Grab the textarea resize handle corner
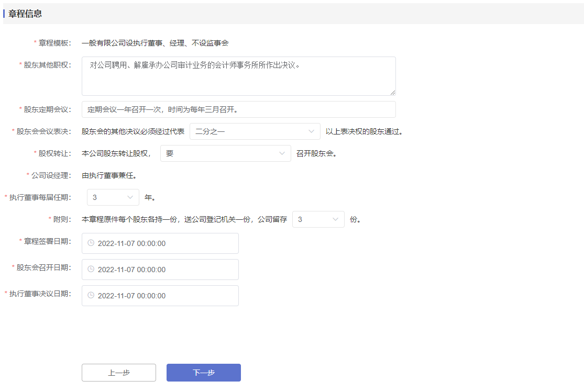The image size is (584, 392). (x=392, y=92)
